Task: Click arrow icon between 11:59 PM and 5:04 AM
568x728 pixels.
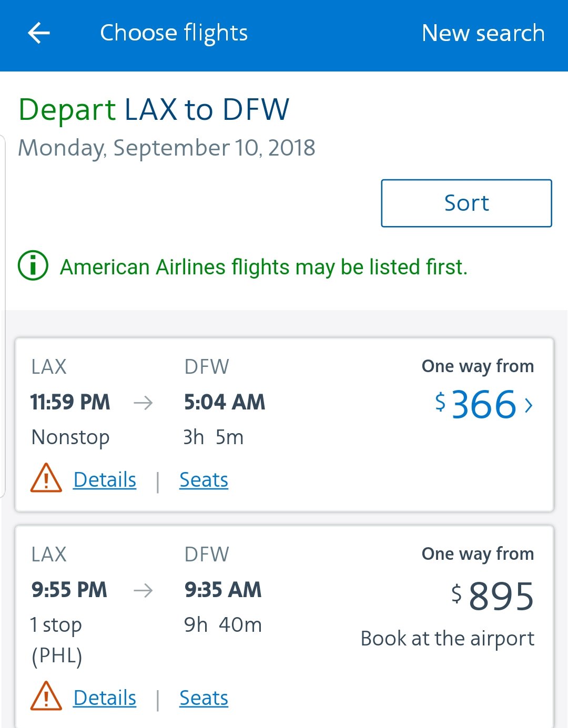Action: pyautogui.click(x=143, y=403)
